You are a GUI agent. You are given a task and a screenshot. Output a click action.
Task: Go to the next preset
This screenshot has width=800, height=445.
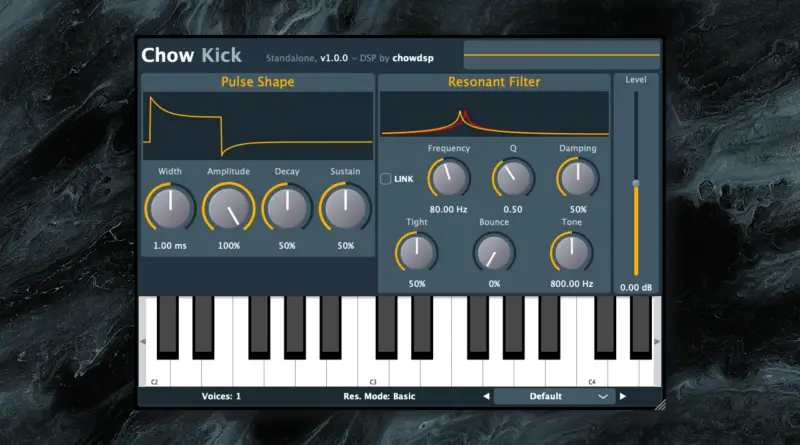[x=623, y=396]
